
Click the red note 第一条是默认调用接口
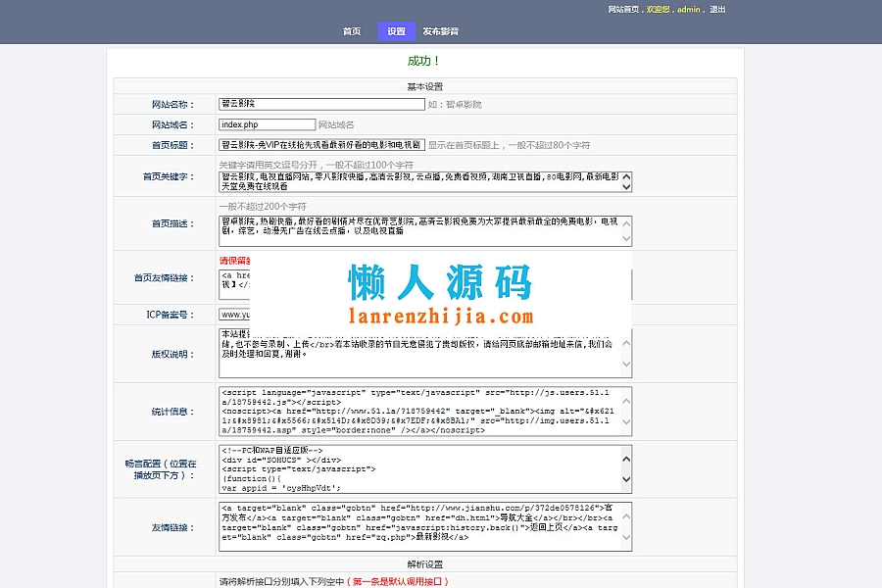click(x=397, y=582)
